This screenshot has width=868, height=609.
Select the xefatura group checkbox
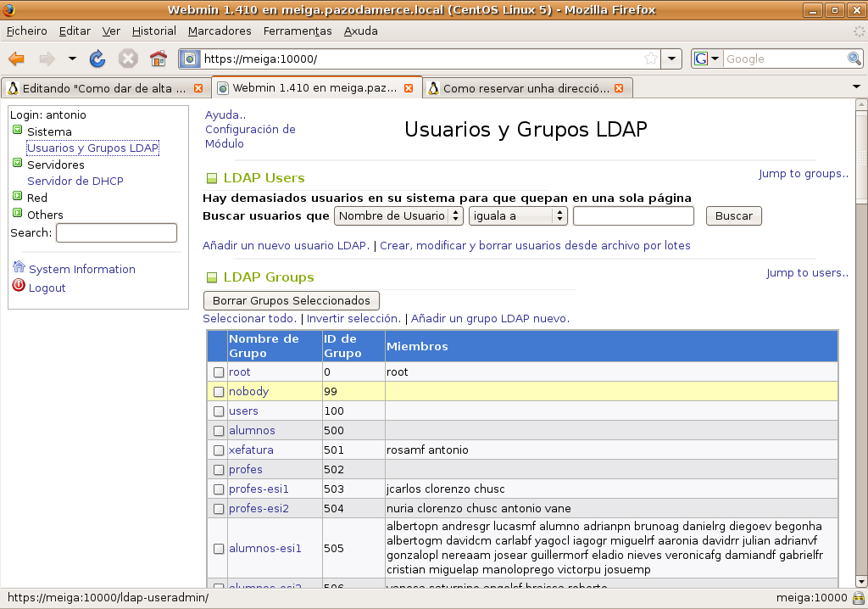tap(219, 450)
